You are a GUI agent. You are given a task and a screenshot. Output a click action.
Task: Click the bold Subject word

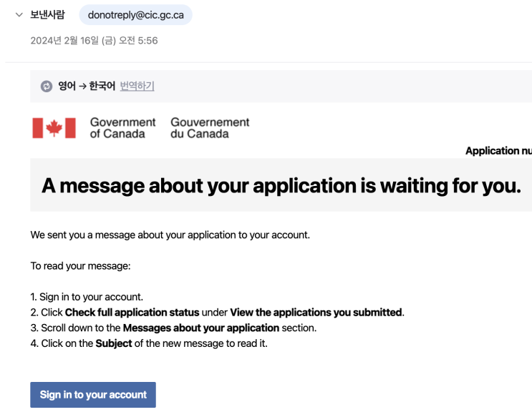coord(113,343)
